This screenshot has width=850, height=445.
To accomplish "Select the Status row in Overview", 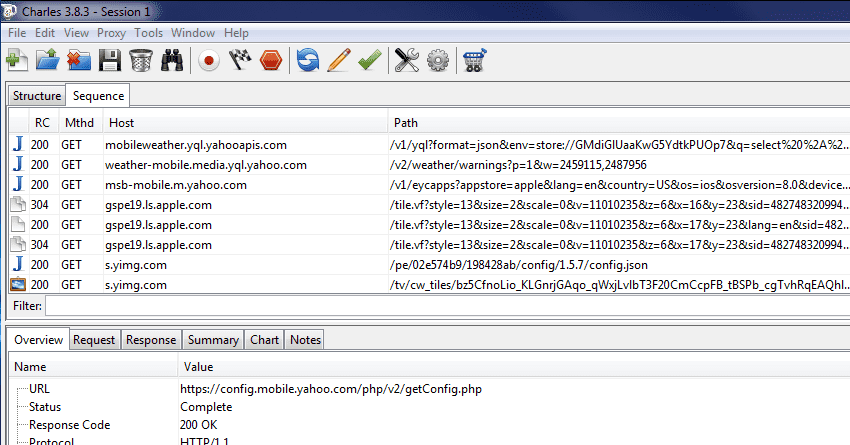I will 44,407.
